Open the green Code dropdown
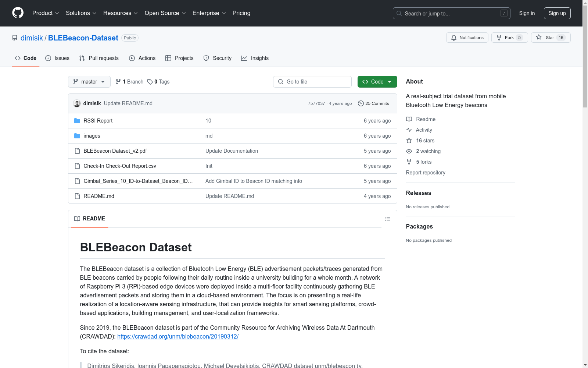Image resolution: width=588 pixels, height=368 pixels. coord(377,82)
